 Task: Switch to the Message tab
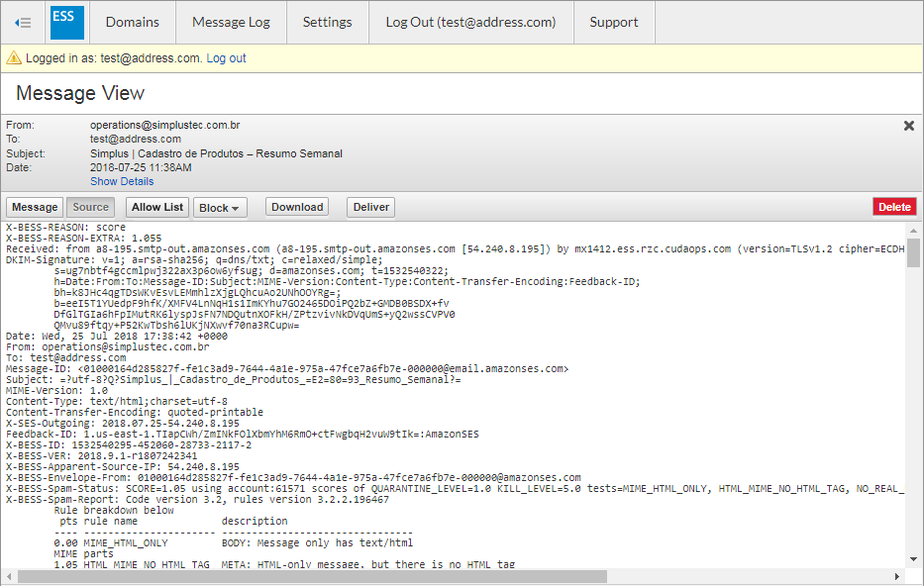(34, 207)
